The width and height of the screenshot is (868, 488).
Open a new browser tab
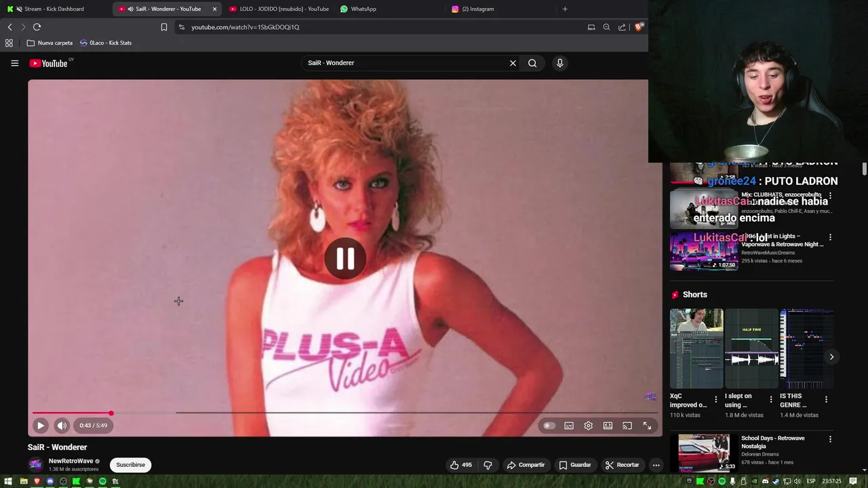click(565, 9)
